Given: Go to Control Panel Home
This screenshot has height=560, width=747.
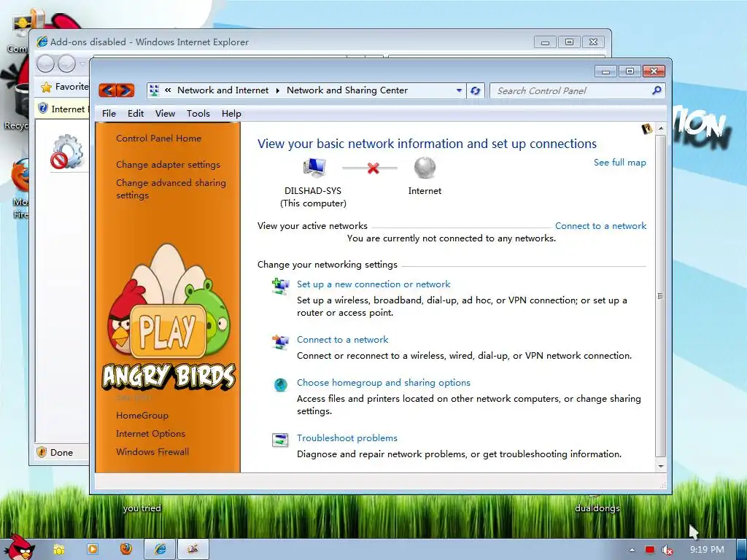Looking at the screenshot, I should (158, 138).
